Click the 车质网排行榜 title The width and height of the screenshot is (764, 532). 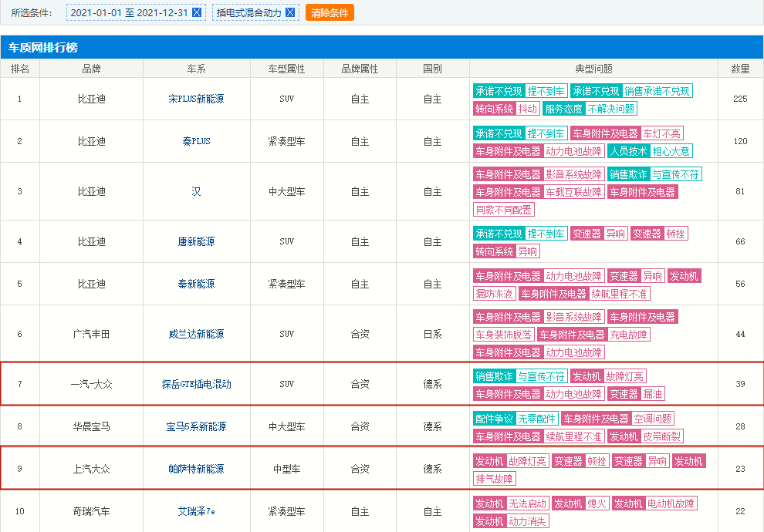pyautogui.click(x=43, y=47)
